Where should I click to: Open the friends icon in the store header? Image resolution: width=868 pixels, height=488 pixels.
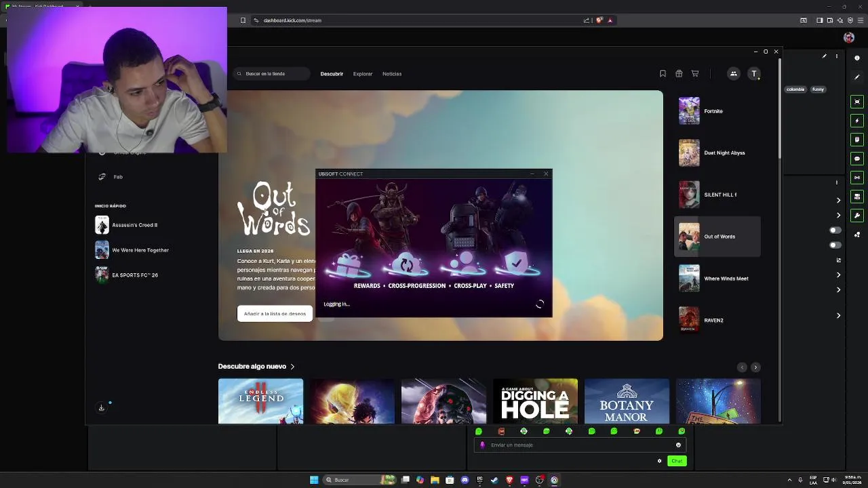pos(734,74)
